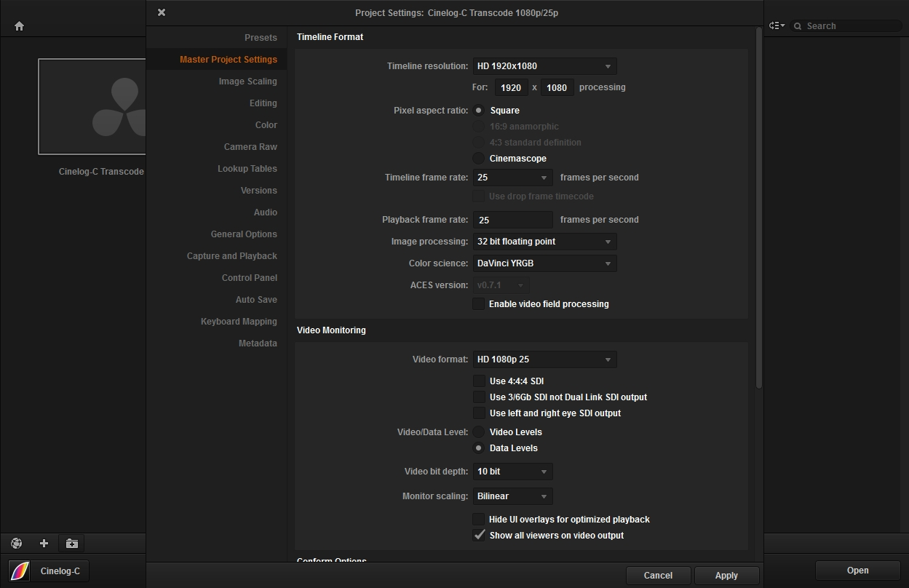Enable Use 3/6Gb SDI not Dual Link SDI output

point(478,397)
